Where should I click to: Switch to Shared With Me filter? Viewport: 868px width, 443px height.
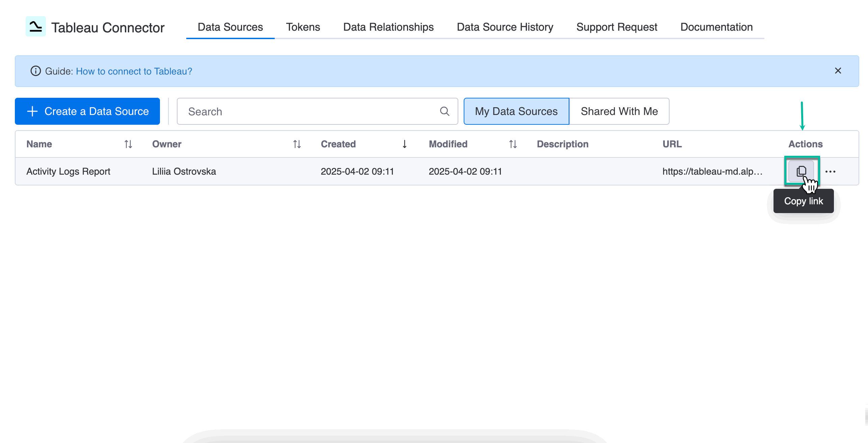(x=619, y=111)
